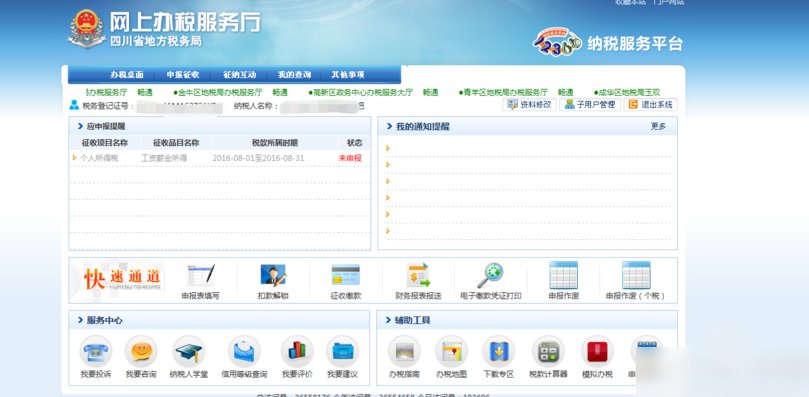Expand the 服务中心 header arrow
This screenshot has width=809, height=397.
point(80,320)
